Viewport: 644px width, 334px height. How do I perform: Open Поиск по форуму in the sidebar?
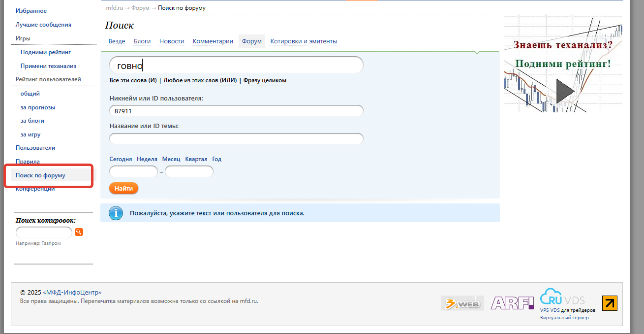pyautogui.click(x=40, y=175)
